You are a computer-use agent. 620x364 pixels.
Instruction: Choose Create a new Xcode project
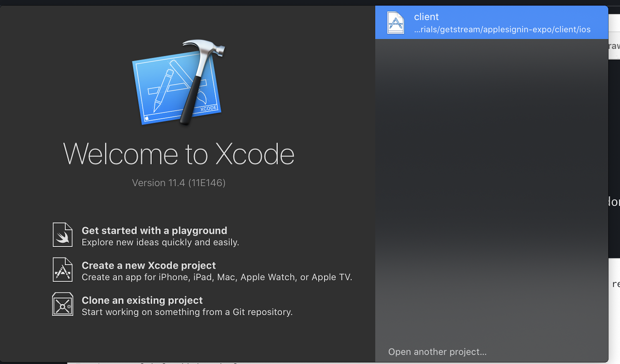148,266
